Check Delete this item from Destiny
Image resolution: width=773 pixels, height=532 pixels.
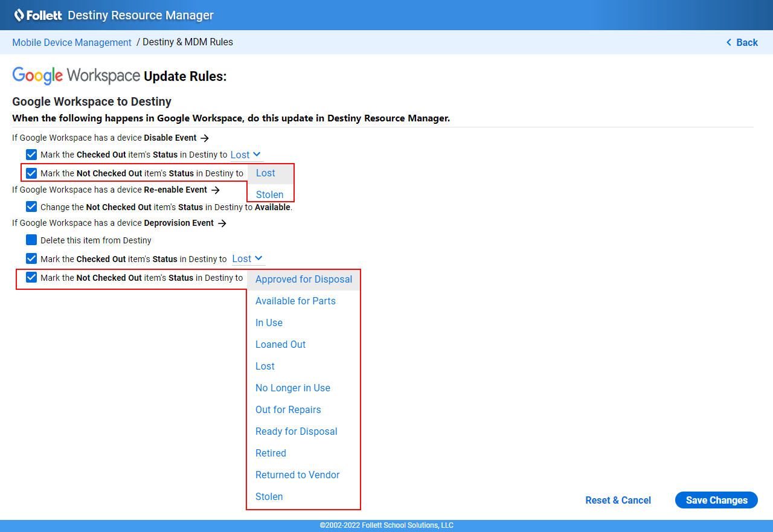click(31, 240)
